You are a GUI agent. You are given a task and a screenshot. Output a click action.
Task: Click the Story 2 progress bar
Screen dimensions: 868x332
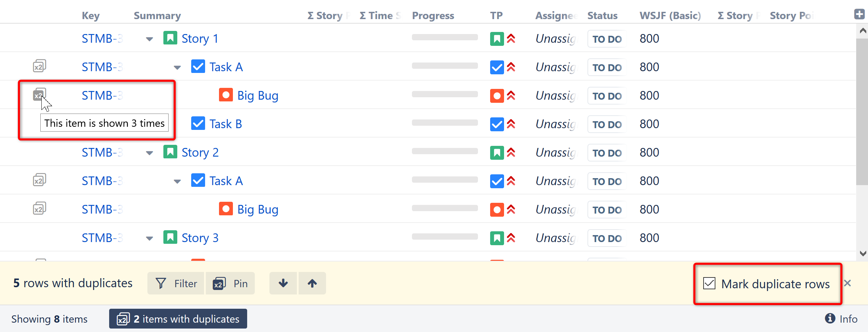[x=445, y=151]
